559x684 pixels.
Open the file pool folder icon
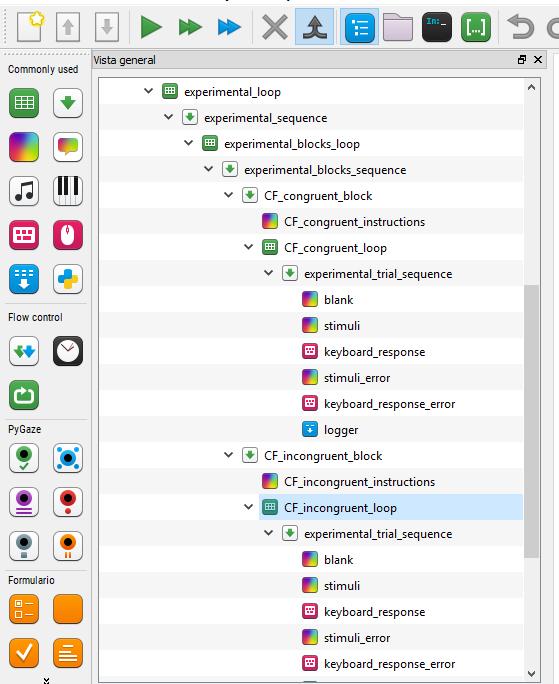398,27
